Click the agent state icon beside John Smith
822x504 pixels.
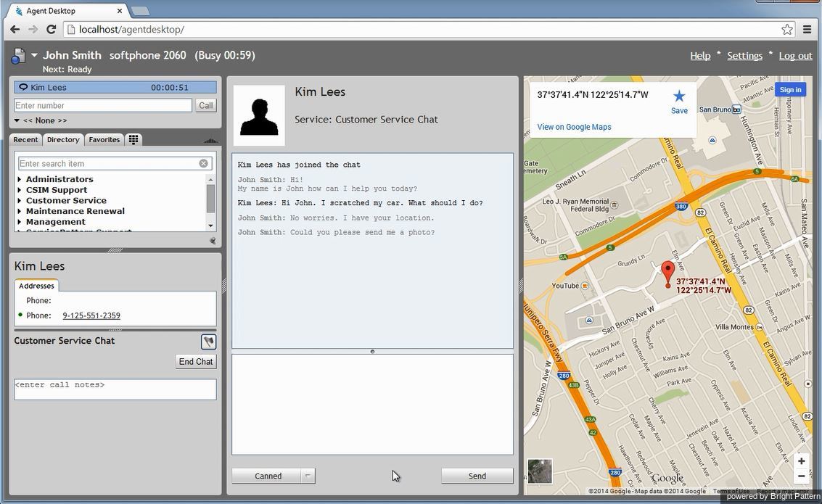point(18,56)
